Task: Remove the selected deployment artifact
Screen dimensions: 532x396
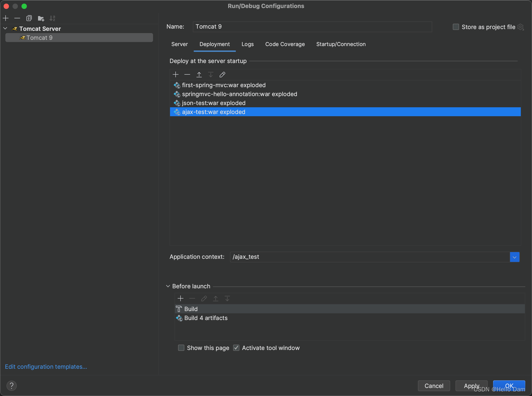Action: click(x=187, y=74)
